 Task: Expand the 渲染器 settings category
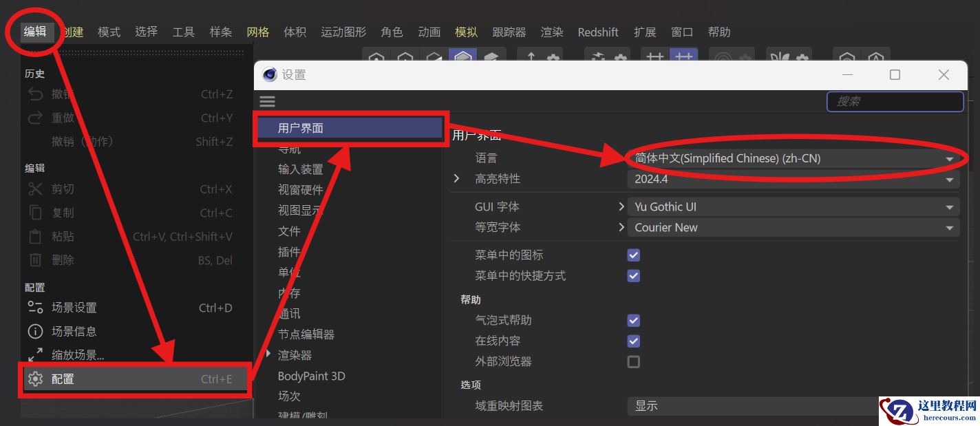[268, 354]
